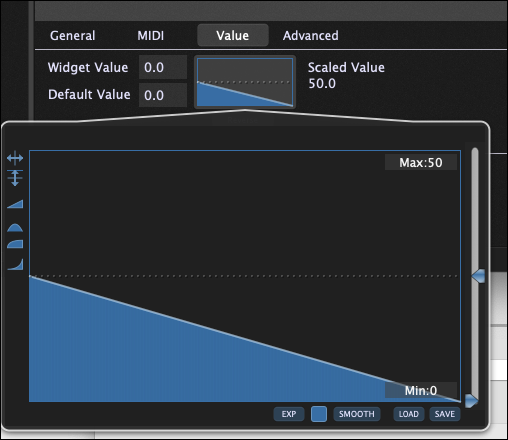Open the Advanced tab
This screenshot has height=440, width=508.
point(311,35)
